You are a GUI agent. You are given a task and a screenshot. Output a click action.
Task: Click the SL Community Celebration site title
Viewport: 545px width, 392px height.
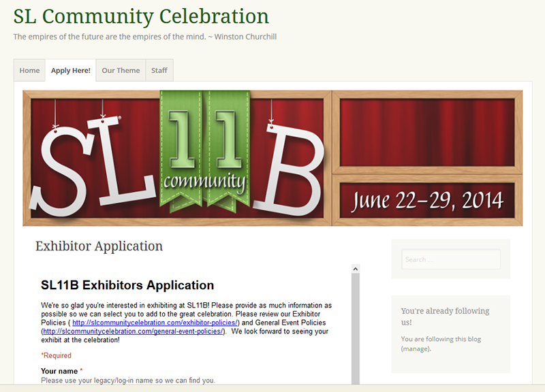click(141, 16)
